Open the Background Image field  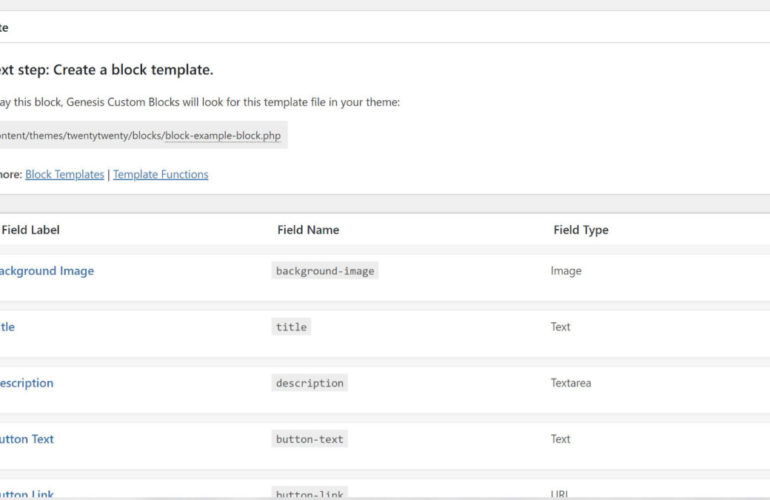46,271
